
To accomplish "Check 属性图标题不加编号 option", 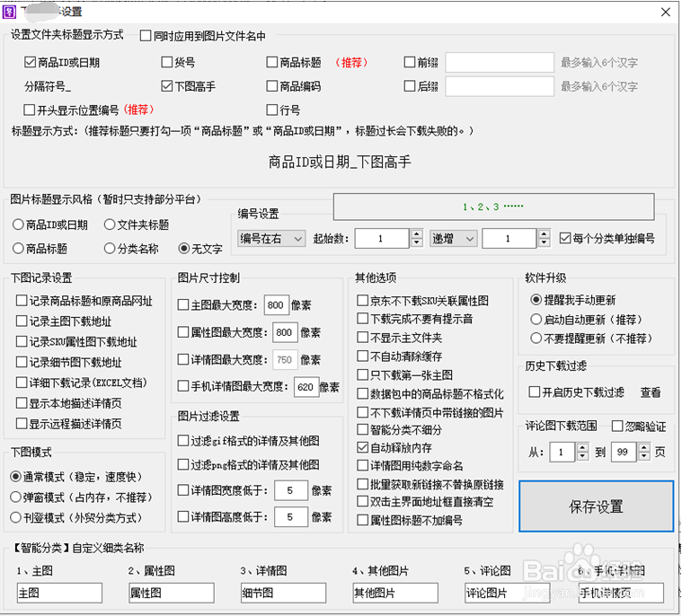I will point(362,520).
